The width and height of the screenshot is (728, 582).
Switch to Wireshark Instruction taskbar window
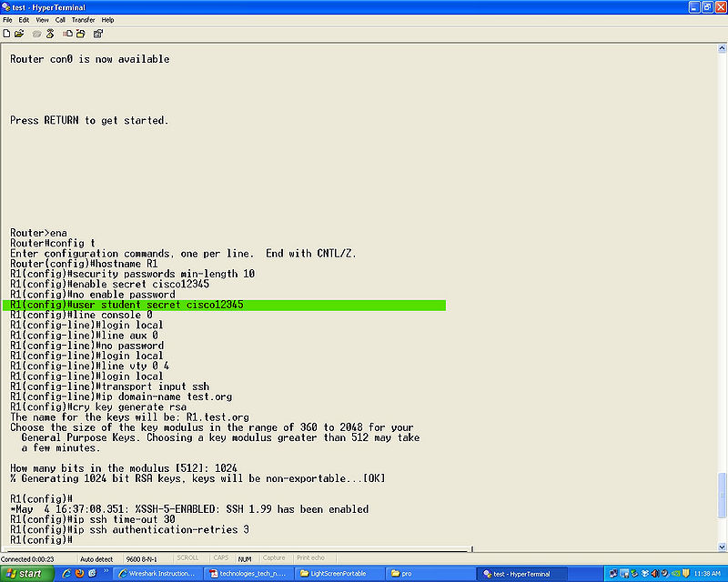(158, 574)
